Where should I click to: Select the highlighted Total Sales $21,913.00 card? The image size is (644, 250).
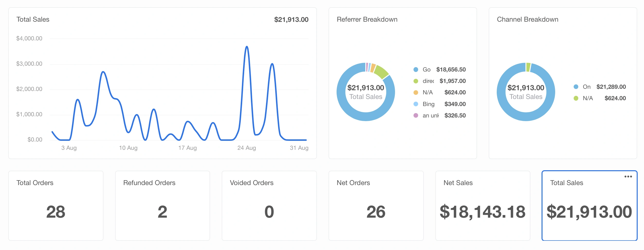[x=589, y=206]
